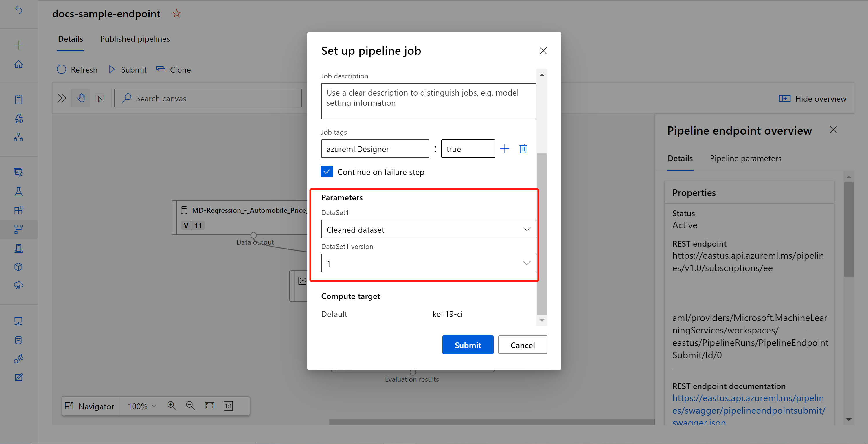Add a new job tag with plus icon
Image resolution: width=868 pixels, height=444 pixels.
504,149
